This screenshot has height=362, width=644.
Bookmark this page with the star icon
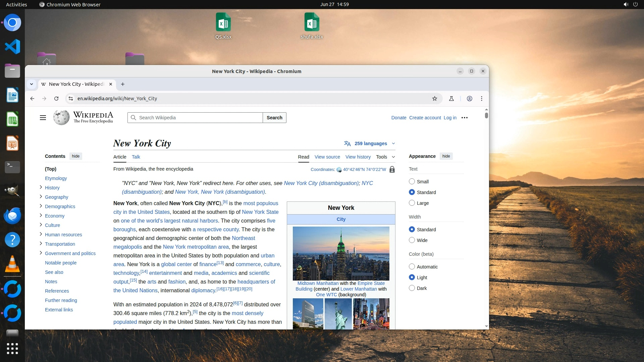[435, 99]
